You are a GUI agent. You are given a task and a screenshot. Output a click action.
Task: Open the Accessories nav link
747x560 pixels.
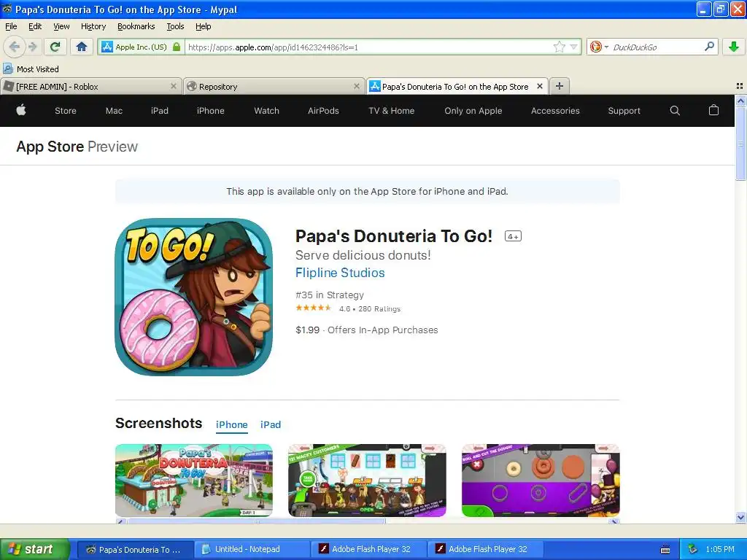point(555,111)
